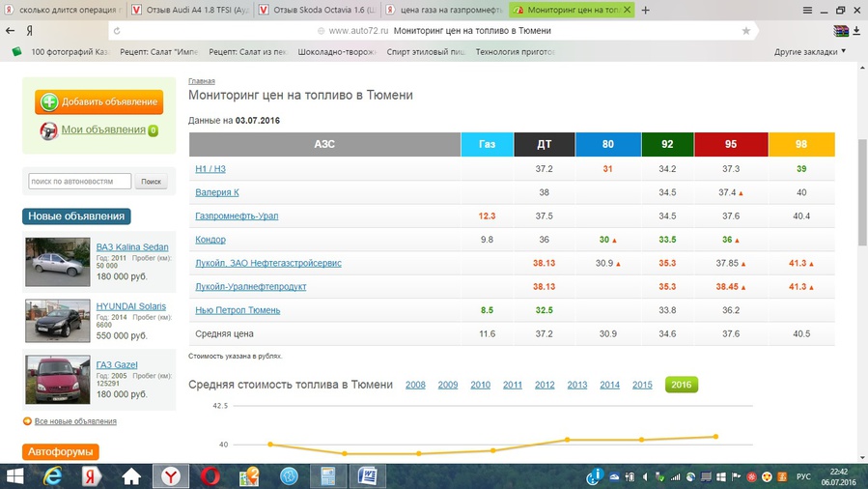This screenshot has width=868, height=489.
Task: Open the calculator-like taskbar app
Action: pyautogui.click(x=328, y=476)
